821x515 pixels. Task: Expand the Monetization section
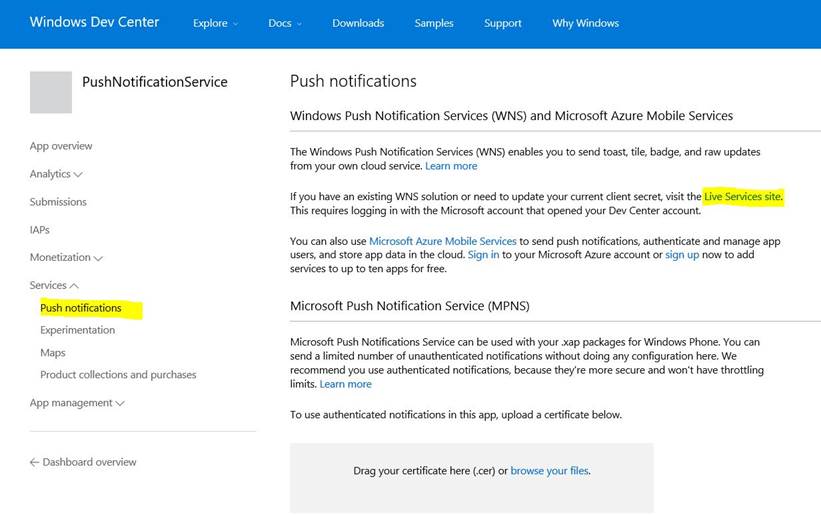(66, 257)
